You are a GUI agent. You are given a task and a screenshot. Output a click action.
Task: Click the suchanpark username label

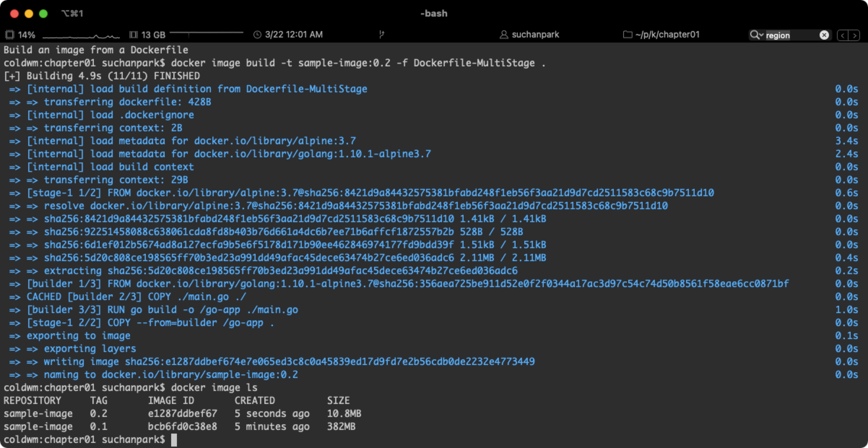pos(535,35)
